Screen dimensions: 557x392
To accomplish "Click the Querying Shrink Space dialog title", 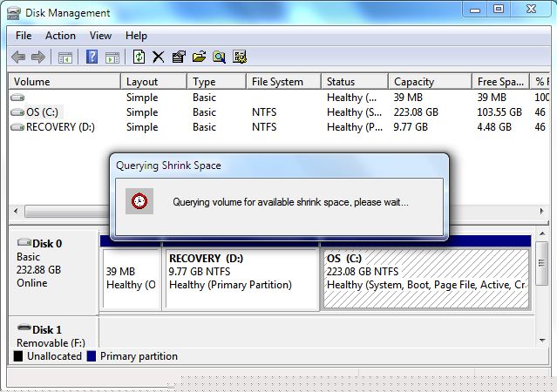I will click(x=168, y=166).
